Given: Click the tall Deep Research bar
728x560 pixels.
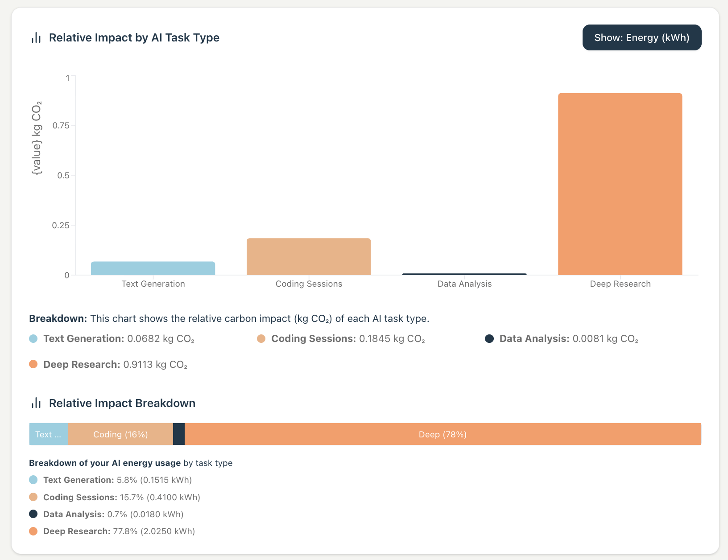Looking at the screenshot, I should tap(620, 184).
